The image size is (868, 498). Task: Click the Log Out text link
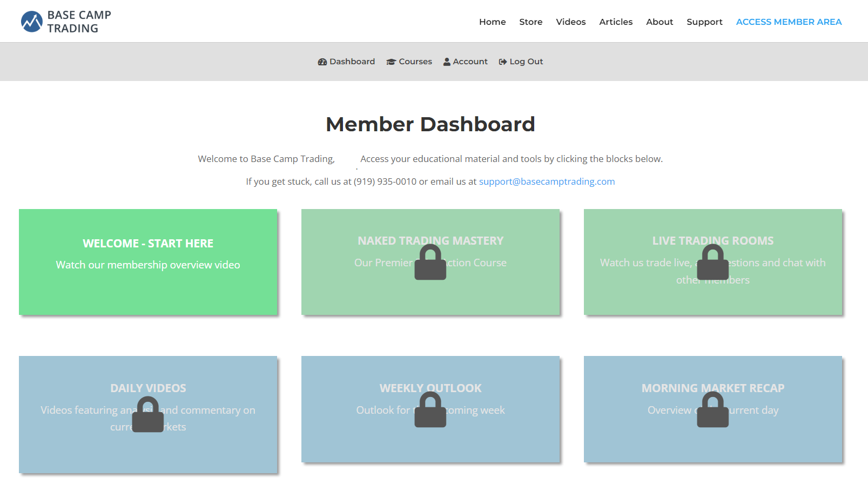[x=526, y=62]
